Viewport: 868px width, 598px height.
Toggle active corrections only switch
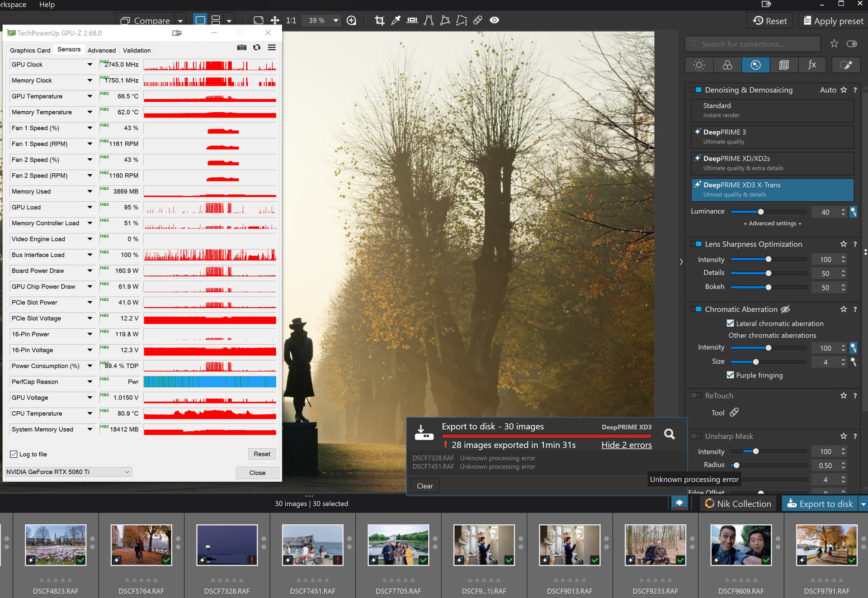coord(852,44)
